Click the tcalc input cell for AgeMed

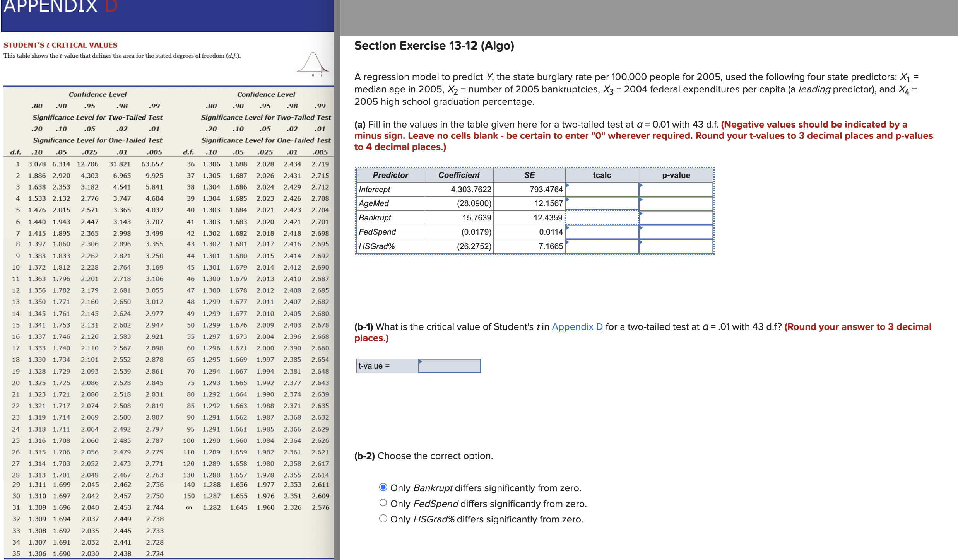click(x=602, y=203)
